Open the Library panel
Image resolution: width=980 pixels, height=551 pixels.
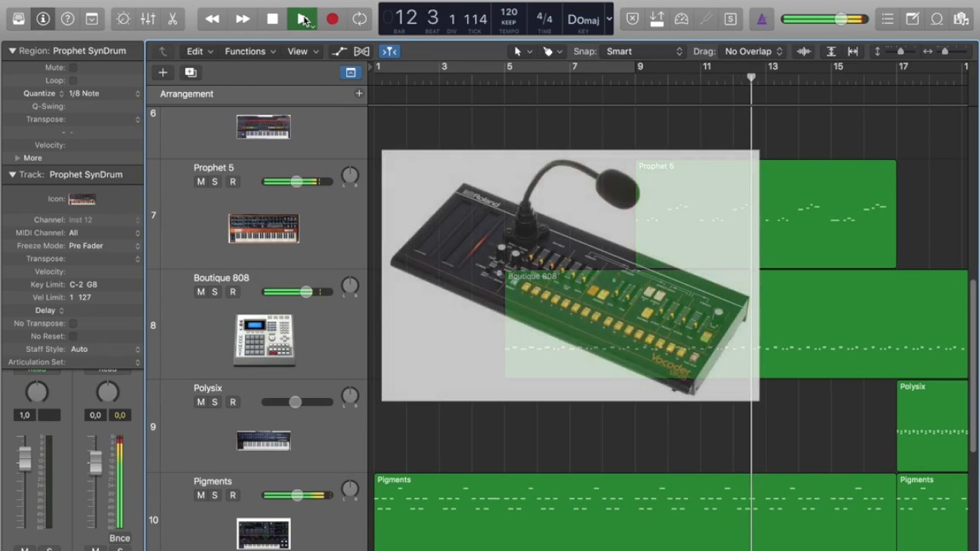pyautogui.click(x=18, y=19)
